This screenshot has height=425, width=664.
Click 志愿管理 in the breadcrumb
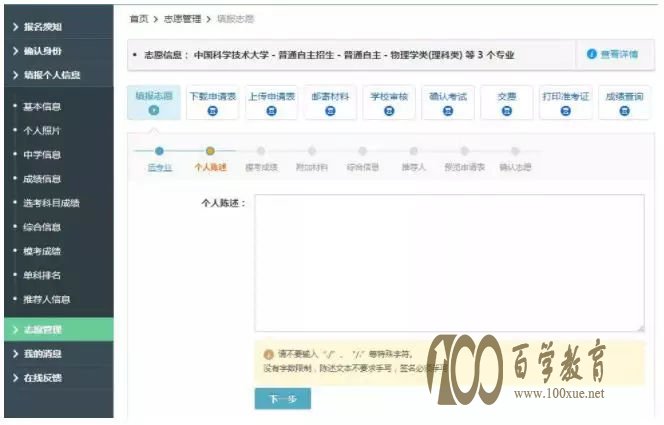point(183,19)
